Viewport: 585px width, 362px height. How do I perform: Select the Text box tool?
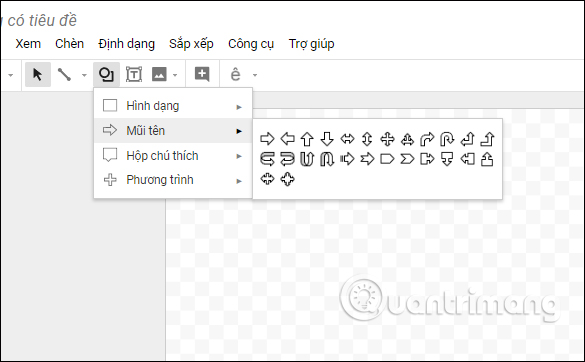[134, 75]
